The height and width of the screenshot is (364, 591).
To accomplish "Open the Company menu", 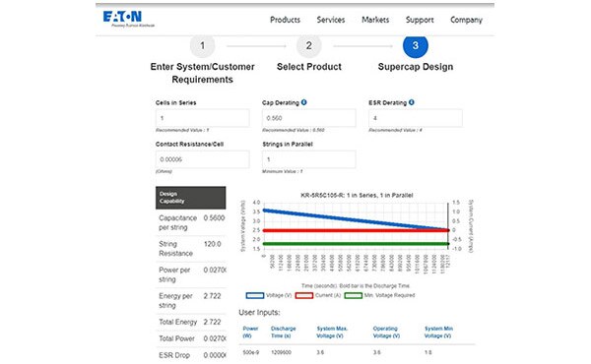I will point(466,20).
